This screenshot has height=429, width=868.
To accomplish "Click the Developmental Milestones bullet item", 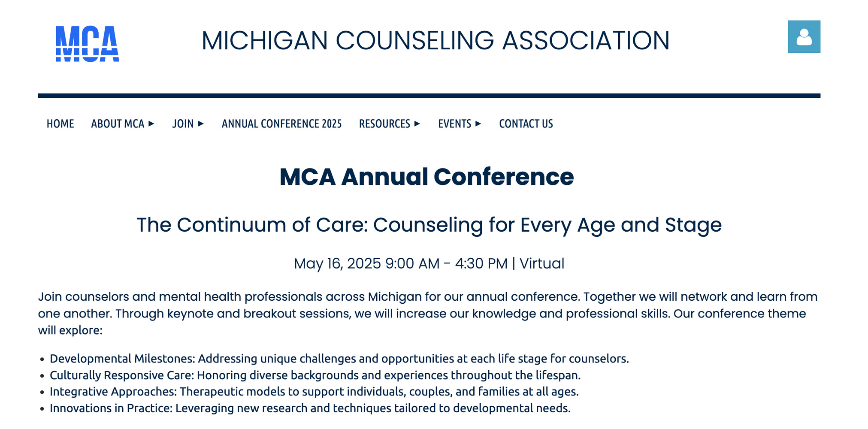I will [339, 359].
